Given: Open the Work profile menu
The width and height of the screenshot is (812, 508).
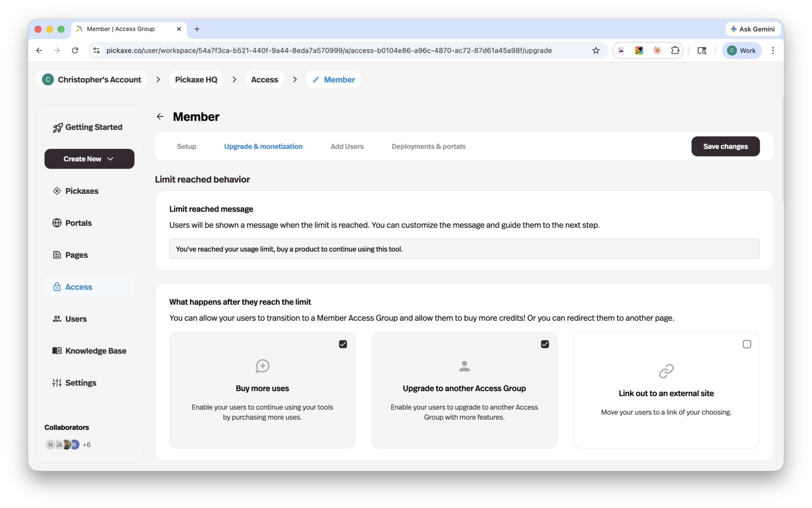Looking at the screenshot, I should 742,50.
